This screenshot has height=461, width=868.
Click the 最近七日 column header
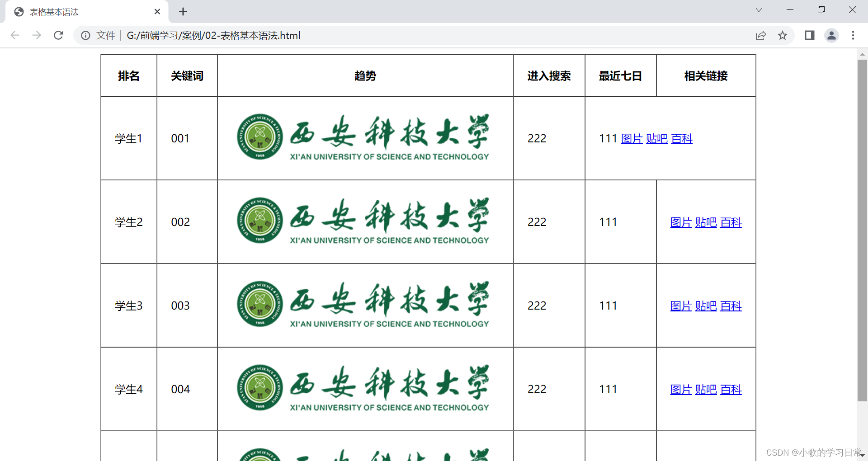point(621,76)
